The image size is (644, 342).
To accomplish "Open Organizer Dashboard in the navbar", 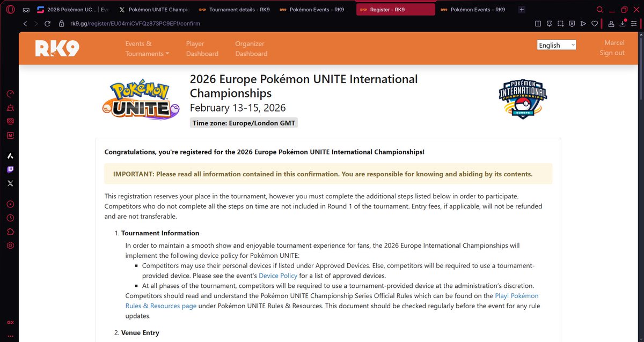I will tap(251, 48).
